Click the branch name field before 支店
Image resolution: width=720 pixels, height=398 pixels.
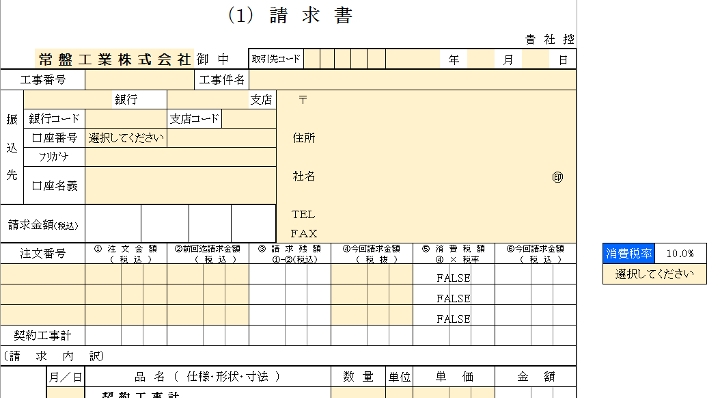click(x=208, y=100)
